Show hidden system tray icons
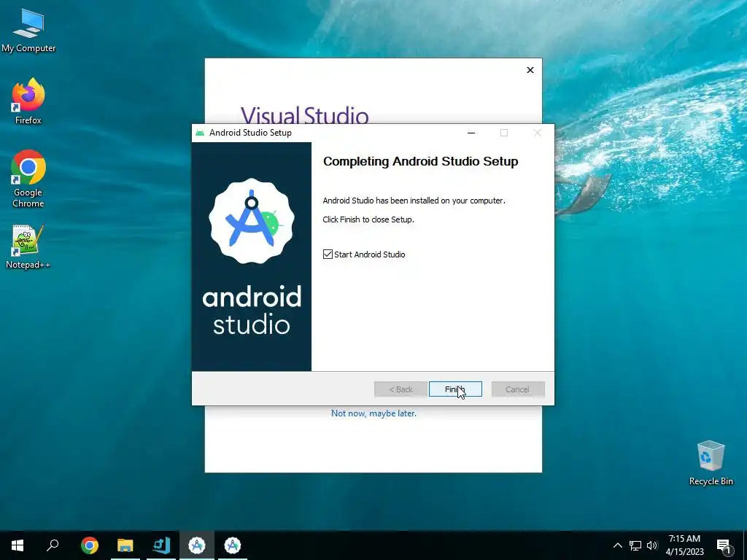Viewport: 747px width, 560px height. [617, 545]
